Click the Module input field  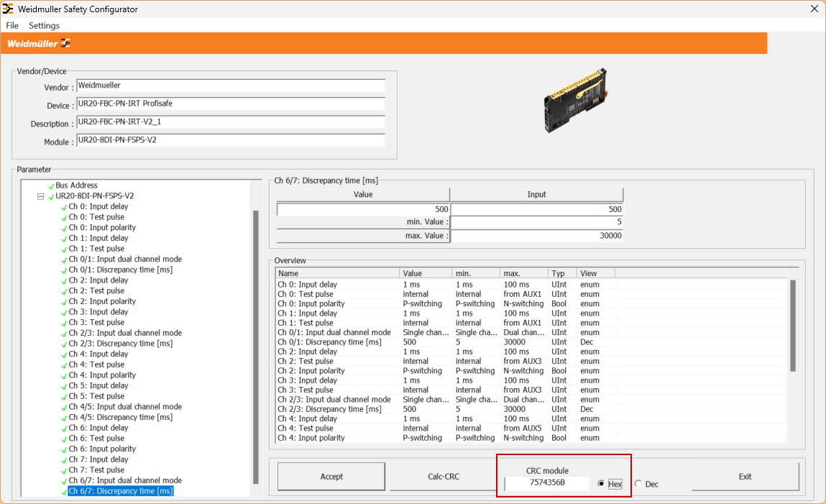pos(231,140)
